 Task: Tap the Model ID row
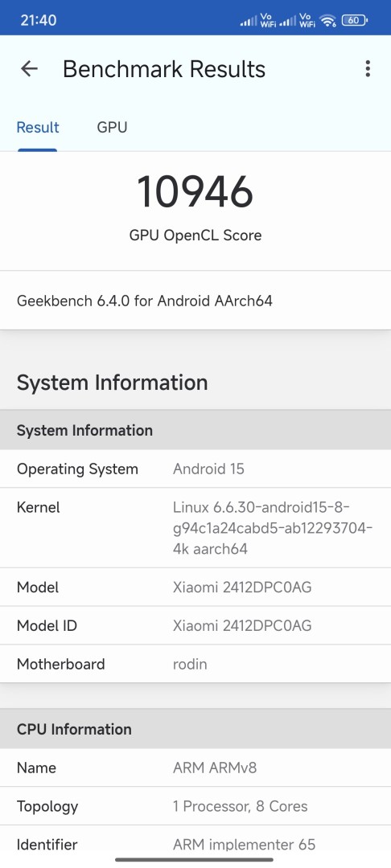195,625
